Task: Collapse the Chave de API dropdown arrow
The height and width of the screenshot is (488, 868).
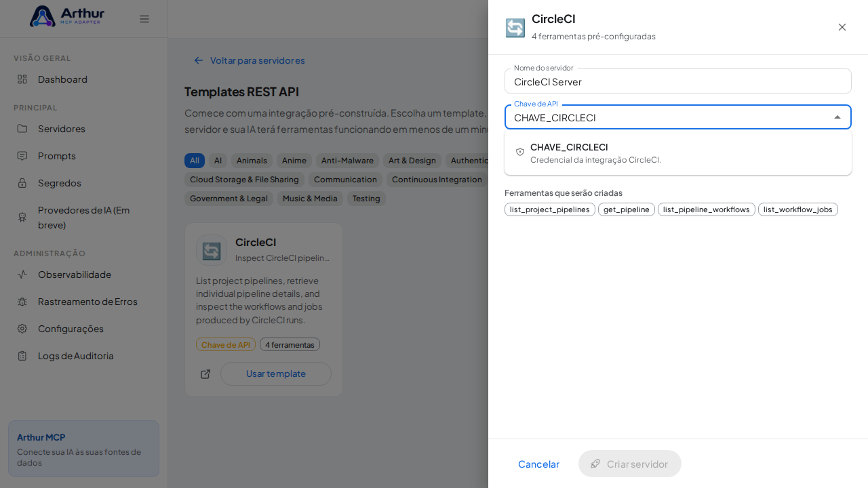Action: click(837, 117)
